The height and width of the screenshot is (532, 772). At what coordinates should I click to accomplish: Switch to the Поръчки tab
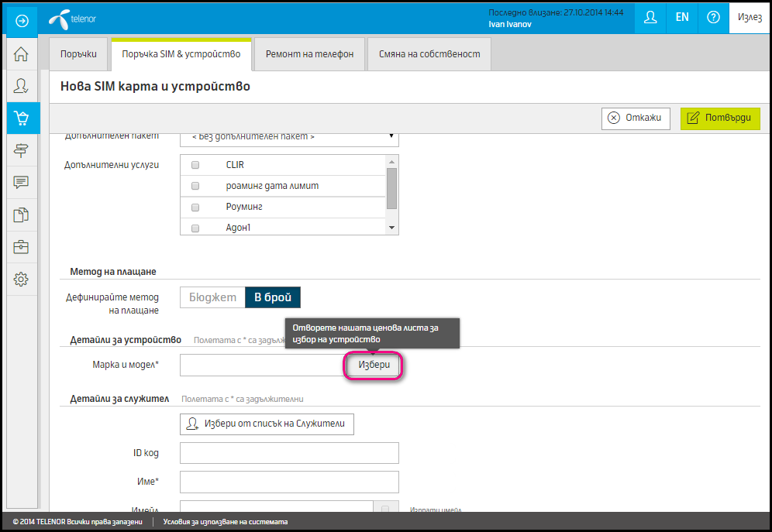78,54
